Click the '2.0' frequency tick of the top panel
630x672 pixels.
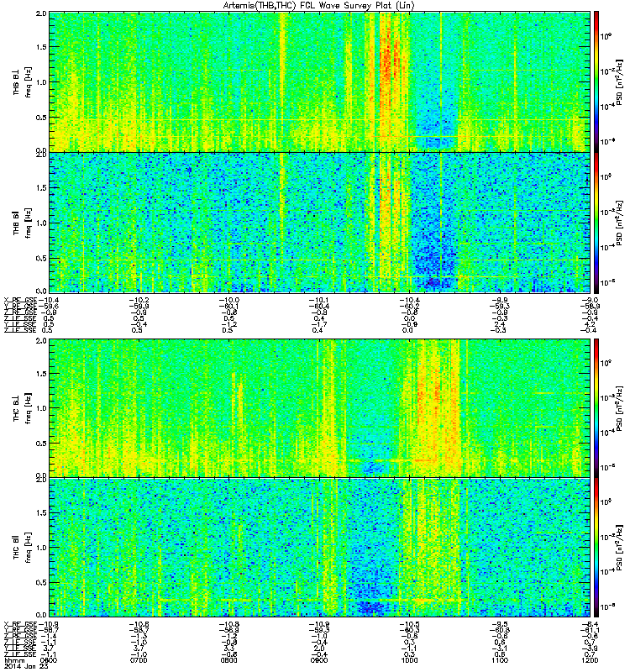41,13
